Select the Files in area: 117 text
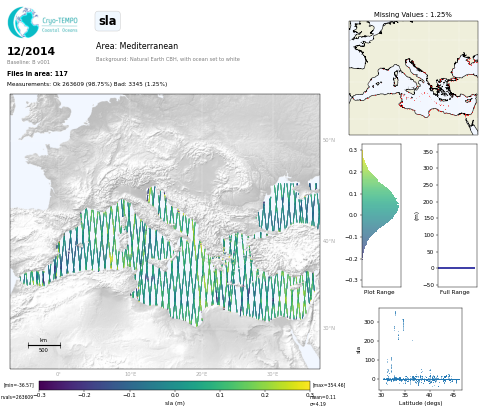This screenshot has width=492, height=410. [x=37, y=74]
